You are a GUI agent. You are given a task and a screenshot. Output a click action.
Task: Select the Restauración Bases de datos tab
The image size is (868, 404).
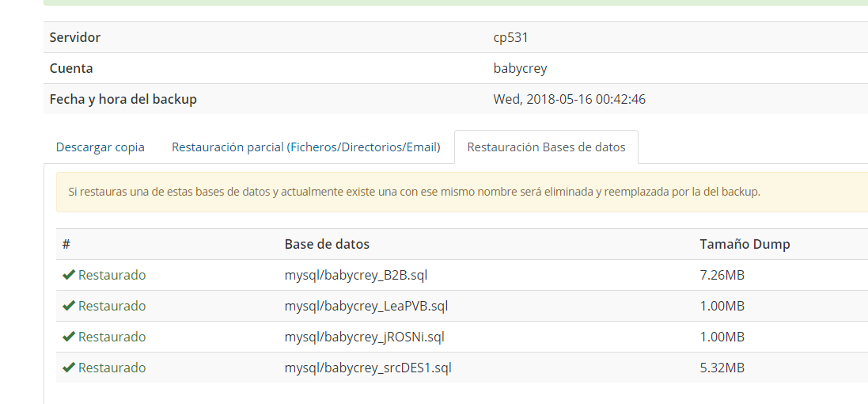(x=547, y=147)
